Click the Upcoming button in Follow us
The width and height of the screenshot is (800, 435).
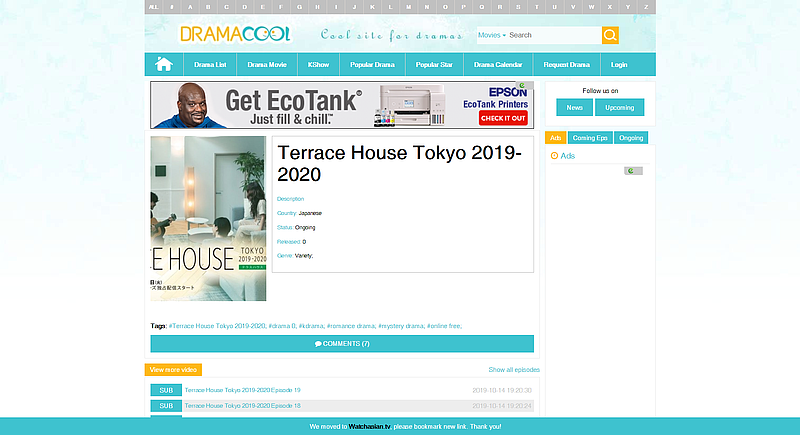coord(619,108)
